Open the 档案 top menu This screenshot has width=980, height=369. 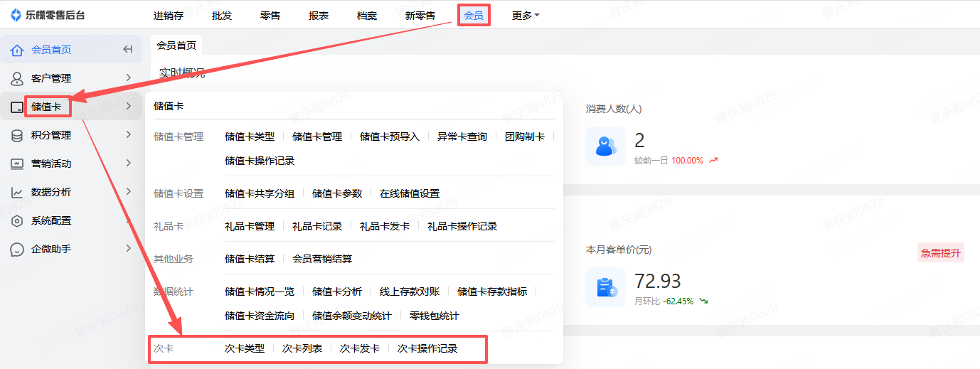tap(367, 15)
